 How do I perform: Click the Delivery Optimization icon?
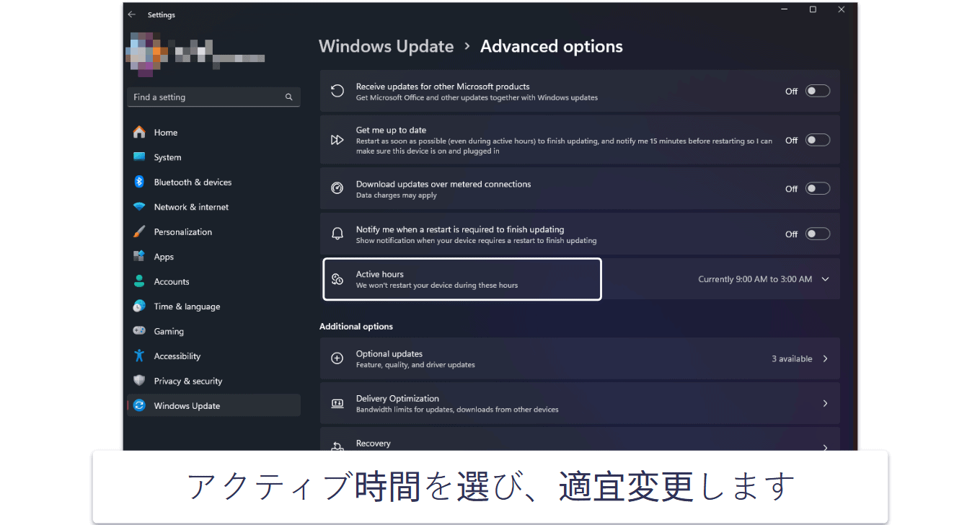(x=337, y=403)
